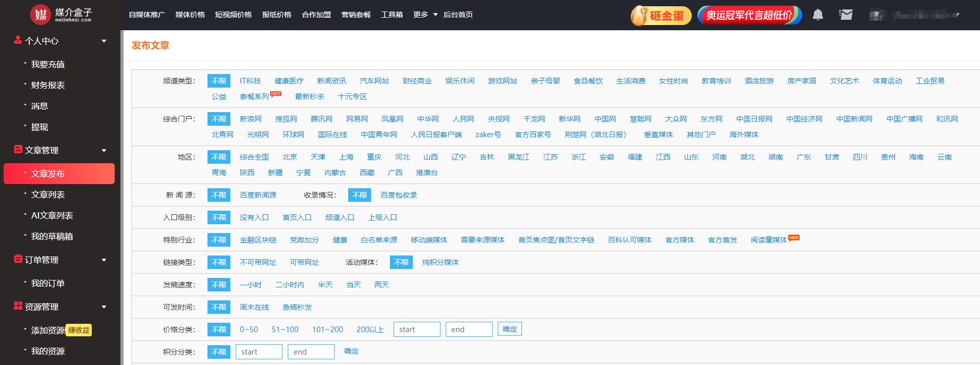Collapse the 个人中心 sidebar section
This screenshot has width=980, height=365.
coord(104,41)
